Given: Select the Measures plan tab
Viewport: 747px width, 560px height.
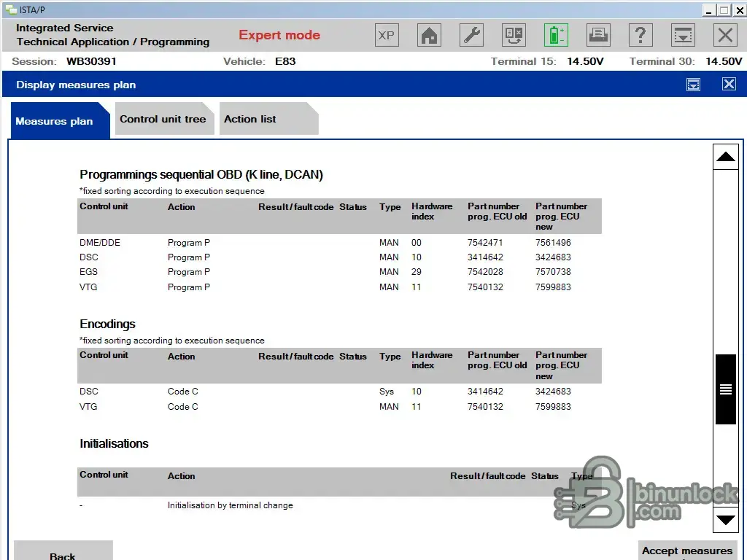Looking at the screenshot, I should click(60, 121).
